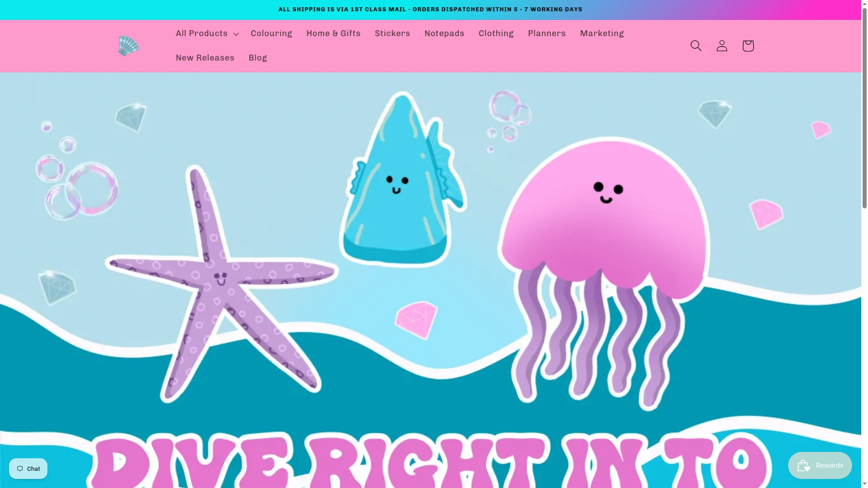868x488 pixels.
Task: Go to Home & Gifts
Action: (333, 33)
